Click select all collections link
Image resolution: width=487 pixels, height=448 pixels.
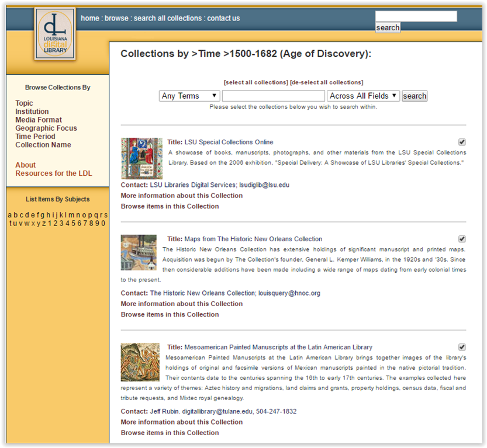pyautogui.click(x=256, y=82)
